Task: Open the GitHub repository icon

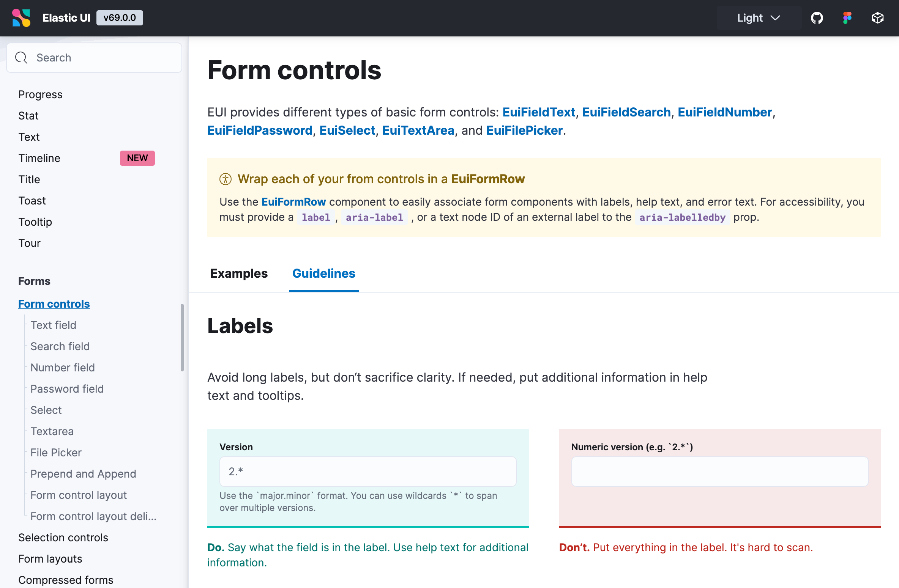Action: [817, 18]
